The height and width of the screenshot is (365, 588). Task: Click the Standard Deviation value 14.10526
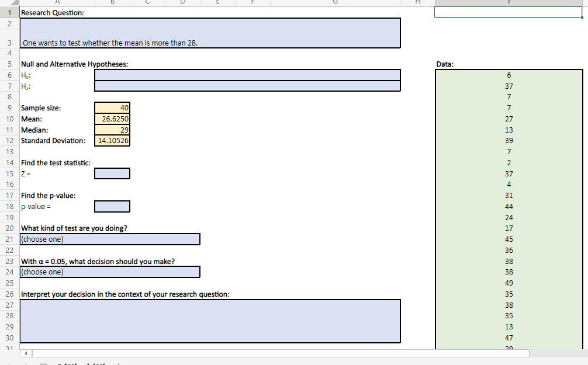point(112,140)
